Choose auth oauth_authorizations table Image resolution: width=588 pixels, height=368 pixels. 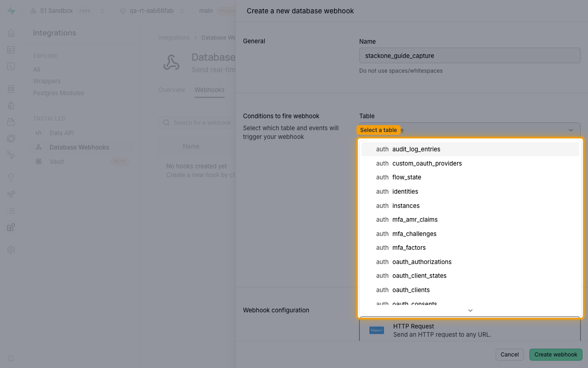tap(470, 262)
